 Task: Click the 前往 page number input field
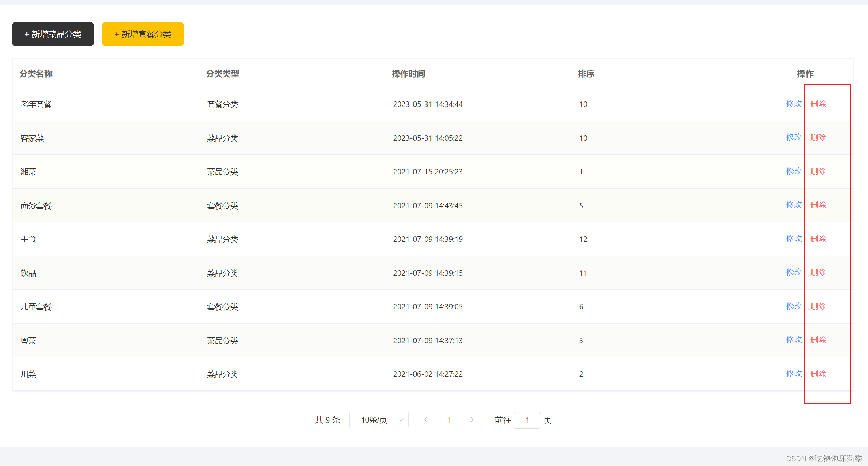[x=527, y=420]
